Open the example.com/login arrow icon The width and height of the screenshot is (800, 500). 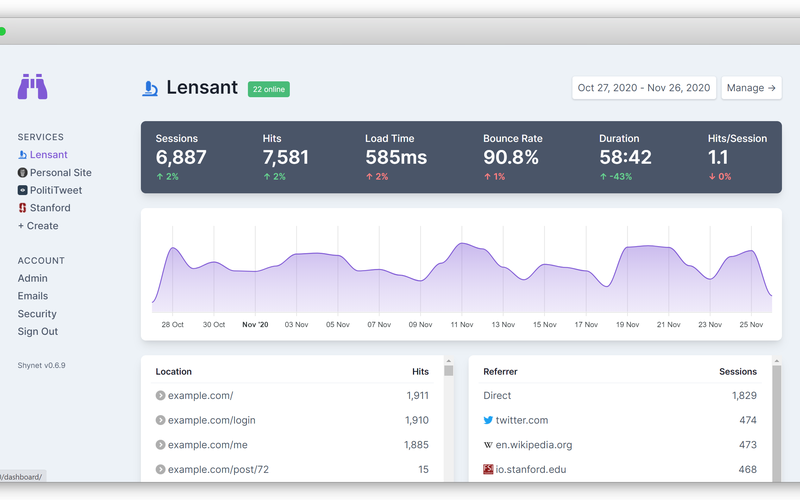point(160,420)
